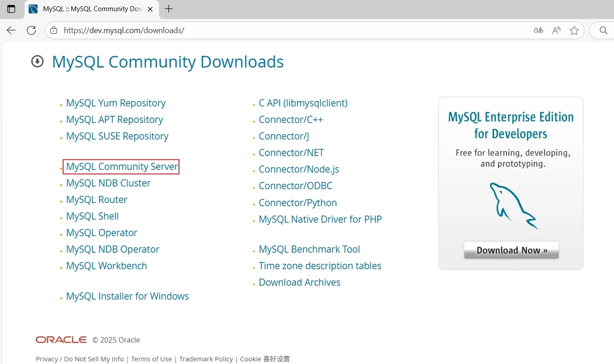
Task: Visit the Connector/Python download page
Action: coord(298,203)
